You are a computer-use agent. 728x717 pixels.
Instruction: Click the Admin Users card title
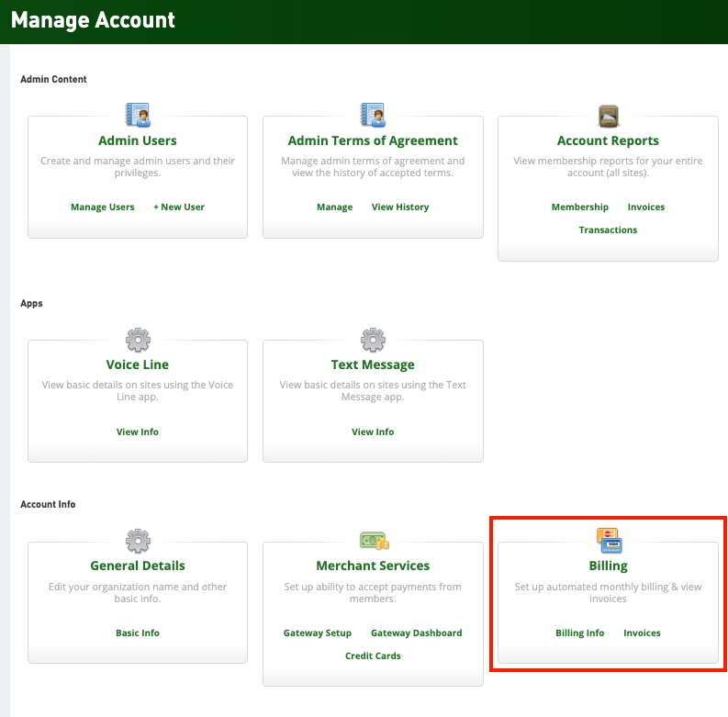pos(138,140)
